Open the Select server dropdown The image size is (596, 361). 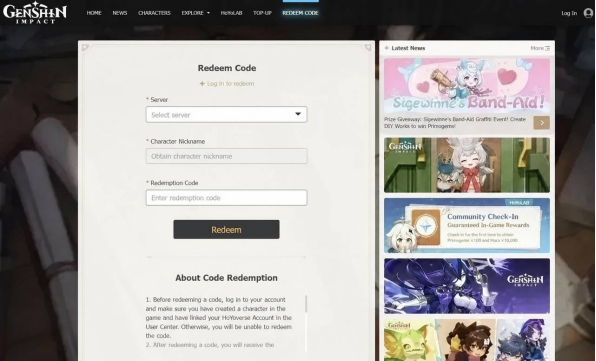click(227, 114)
